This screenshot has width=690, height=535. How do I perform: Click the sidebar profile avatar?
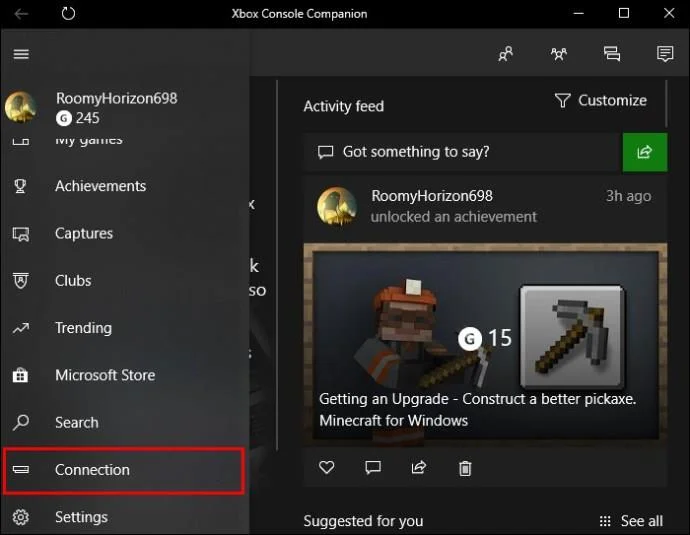click(x=20, y=106)
